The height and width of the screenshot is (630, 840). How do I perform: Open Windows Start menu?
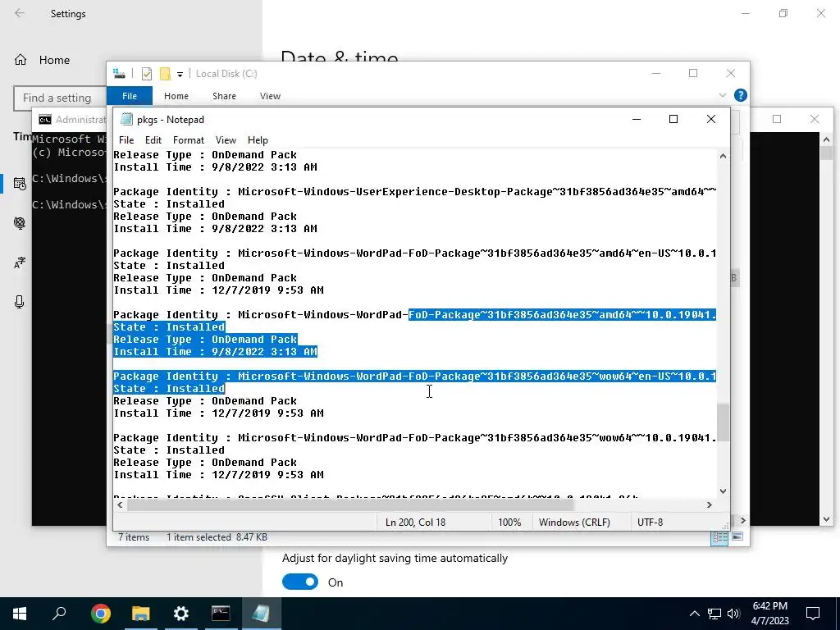click(20, 614)
